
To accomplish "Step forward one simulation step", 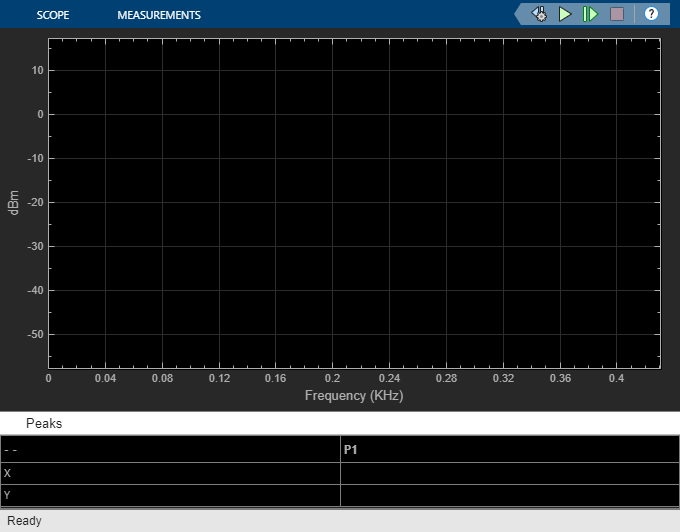I will coord(590,14).
